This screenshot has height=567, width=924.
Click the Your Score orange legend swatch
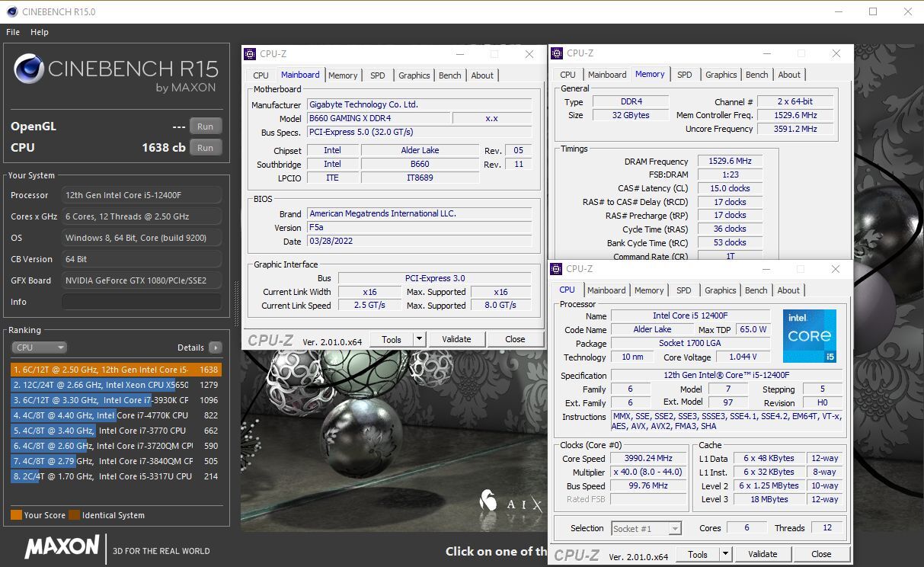tap(16, 515)
